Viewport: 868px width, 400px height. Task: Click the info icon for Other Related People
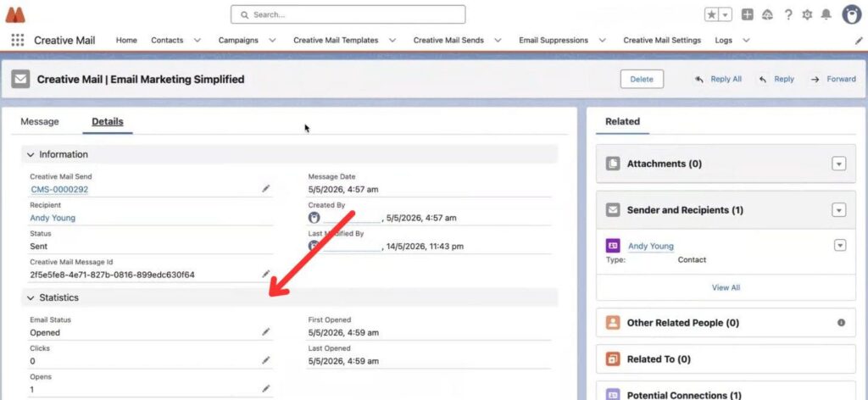pyautogui.click(x=841, y=323)
